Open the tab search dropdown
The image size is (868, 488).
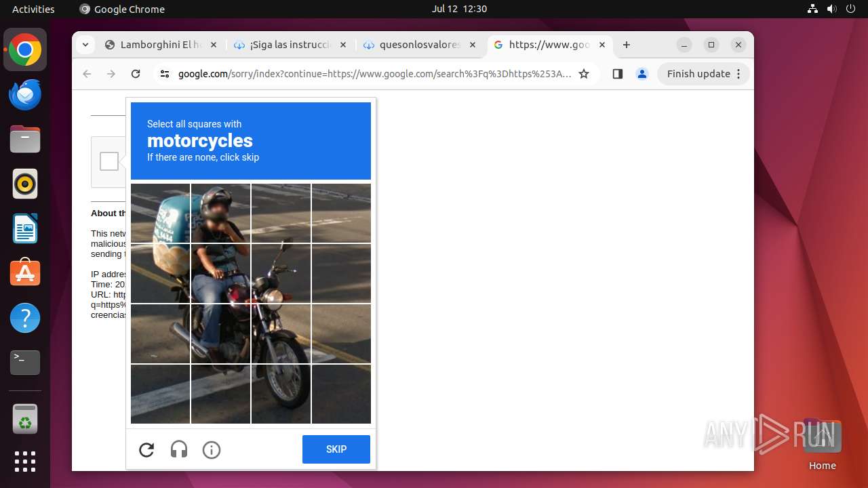pyautogui.click(x=85, y=45)
